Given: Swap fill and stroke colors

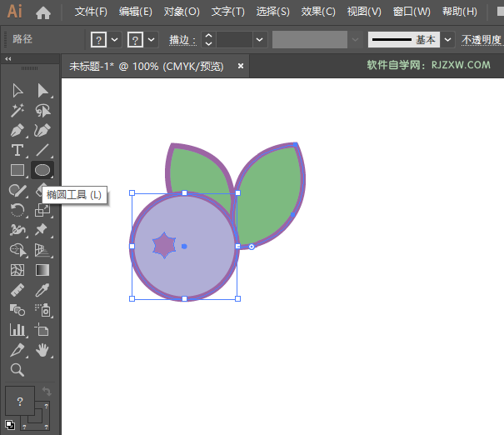Looking at the screenshot, I should 47,392.
